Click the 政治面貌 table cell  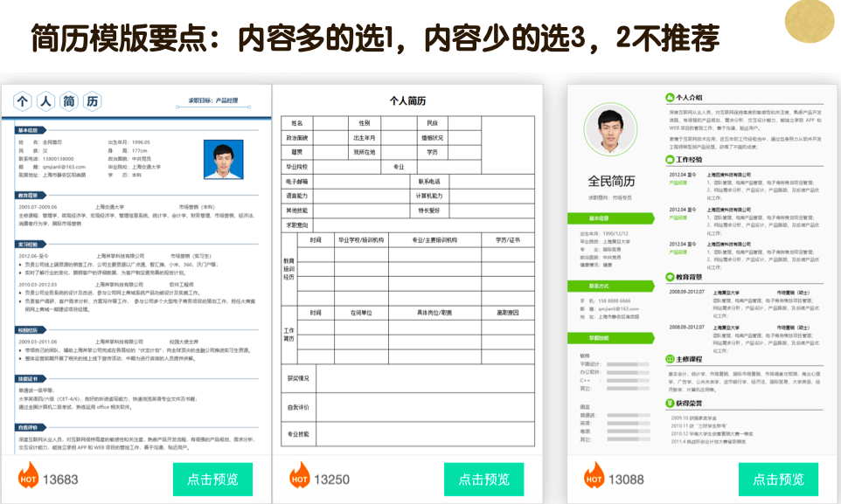click(x=297, y=138)
